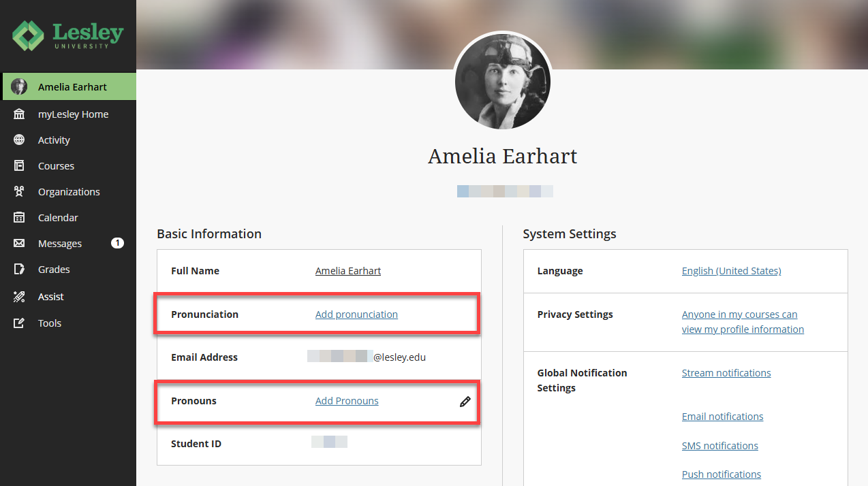Open the English (United States) language setting

731,271
